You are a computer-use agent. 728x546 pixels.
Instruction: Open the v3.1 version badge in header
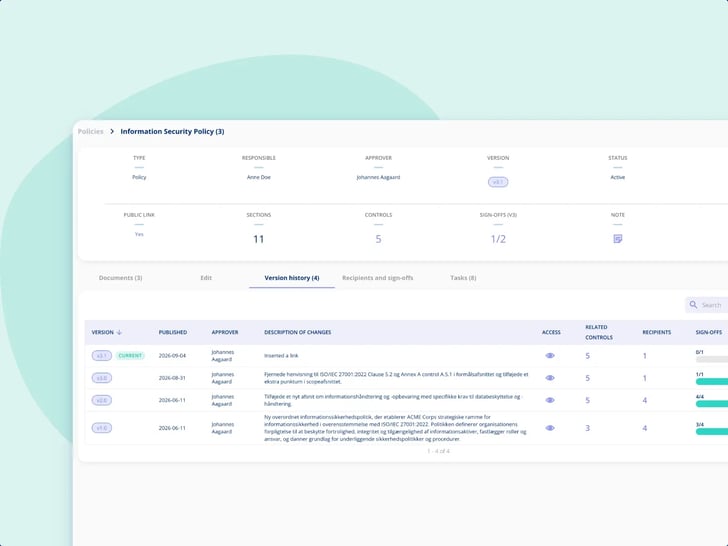pos(498,182)
